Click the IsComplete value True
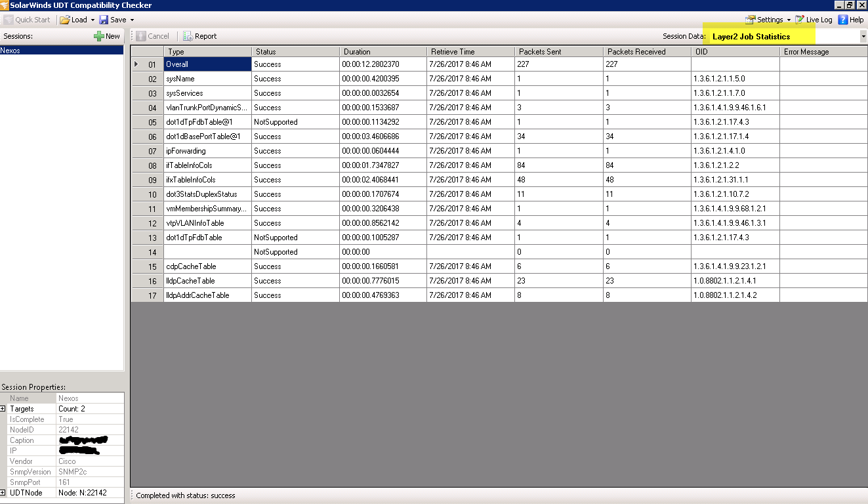 90,419
